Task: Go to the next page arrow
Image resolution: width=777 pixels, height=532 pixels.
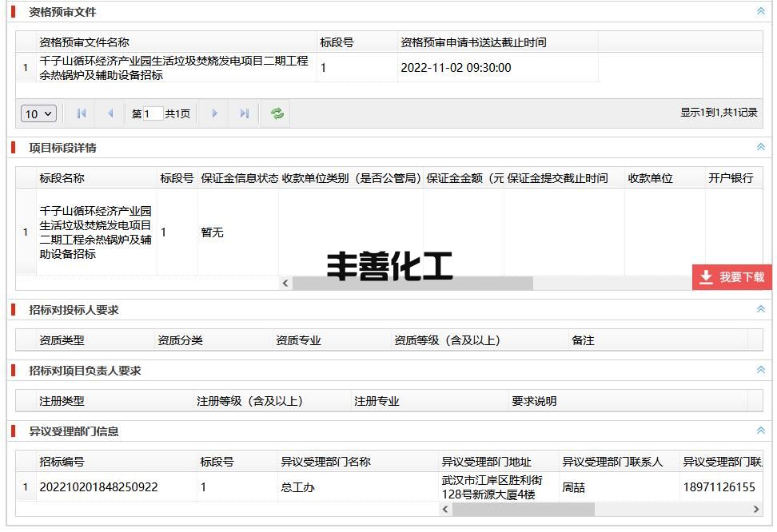Action: pyautogui.click(x=214, y=113)
